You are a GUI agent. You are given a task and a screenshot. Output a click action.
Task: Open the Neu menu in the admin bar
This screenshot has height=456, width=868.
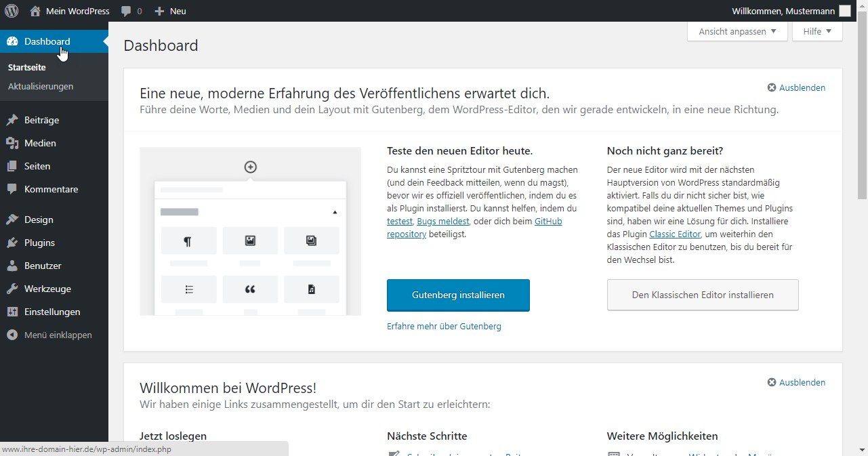tap(170, 11)
